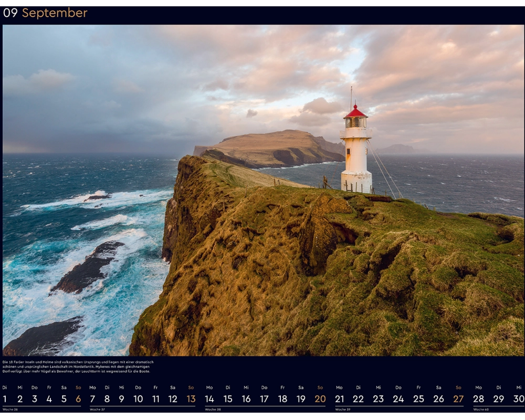The height and width of the screenshot is (420, 525).
Task: Click the "Woche 36" week label
Action: [10, 409]
